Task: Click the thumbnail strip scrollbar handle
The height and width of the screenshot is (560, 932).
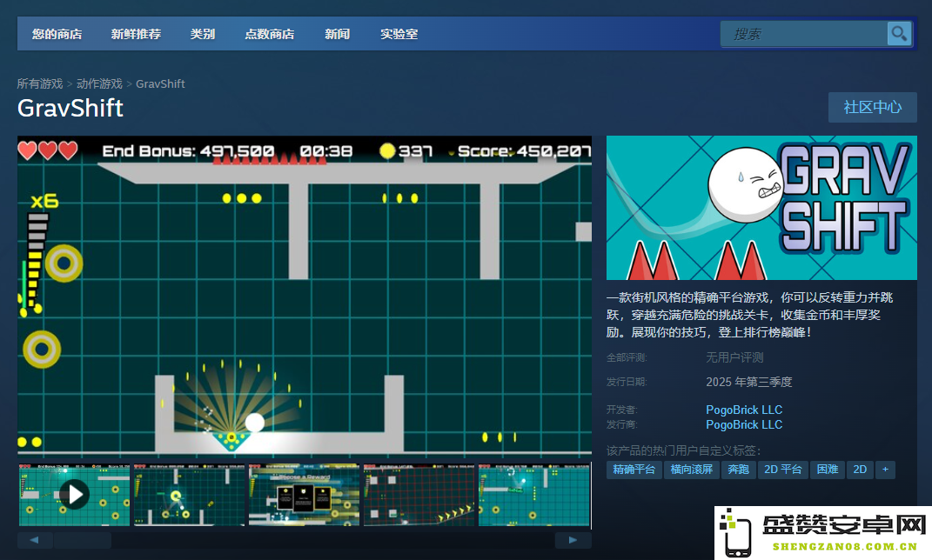Action: pyautogui.click(x=82, y=540)
